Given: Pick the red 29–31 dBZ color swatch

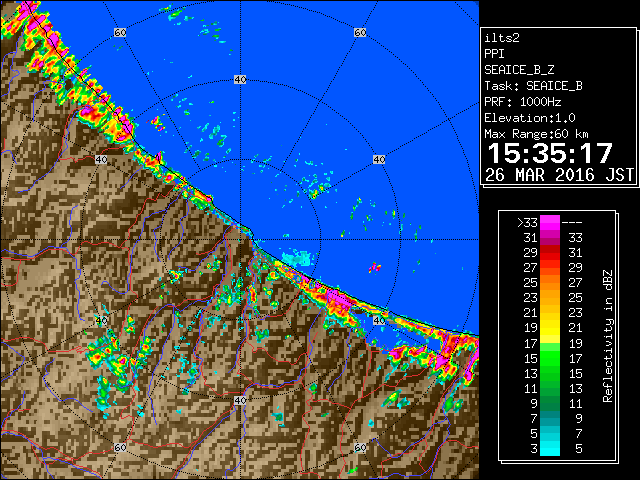Looking at the screenshot, I should 550,253.
